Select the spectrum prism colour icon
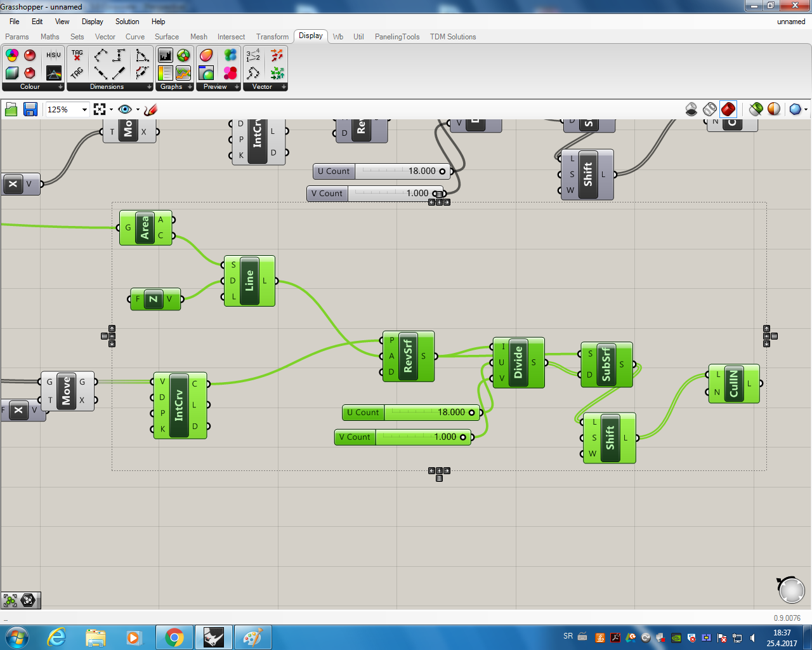Viewport: 812px width, 650px height. pyautogui.click(x=54, y=73)
